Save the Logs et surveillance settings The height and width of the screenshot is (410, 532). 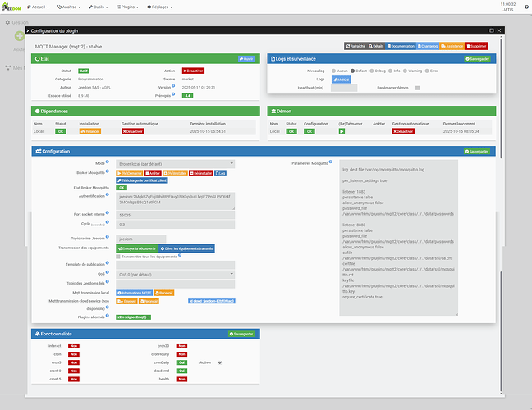point(477,59)
